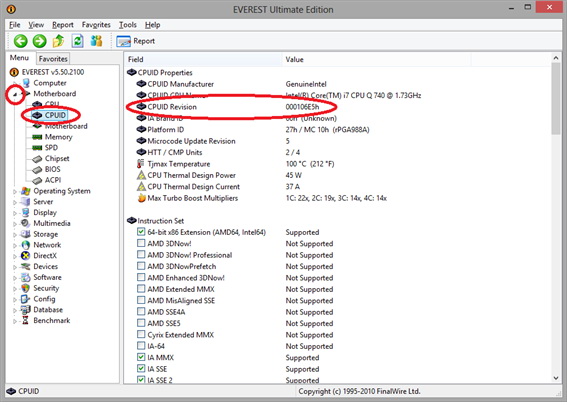
Task: Expand the Network tree node
Action: click(15, 246)
